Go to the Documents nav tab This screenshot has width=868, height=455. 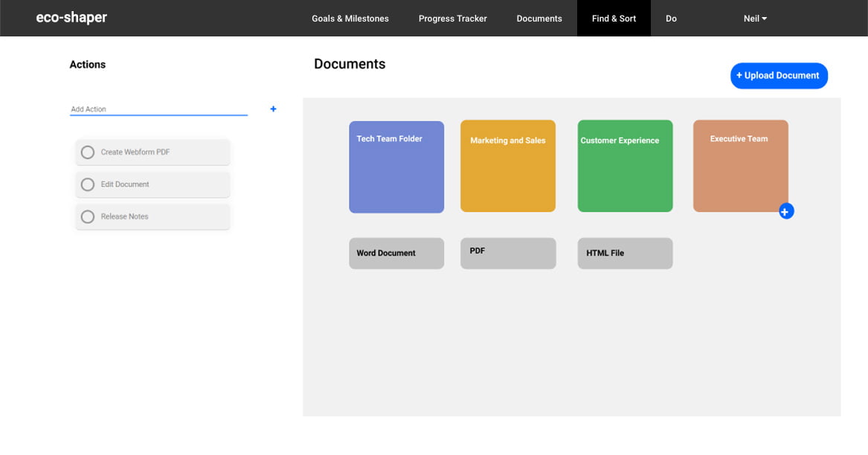coord(539,19)
